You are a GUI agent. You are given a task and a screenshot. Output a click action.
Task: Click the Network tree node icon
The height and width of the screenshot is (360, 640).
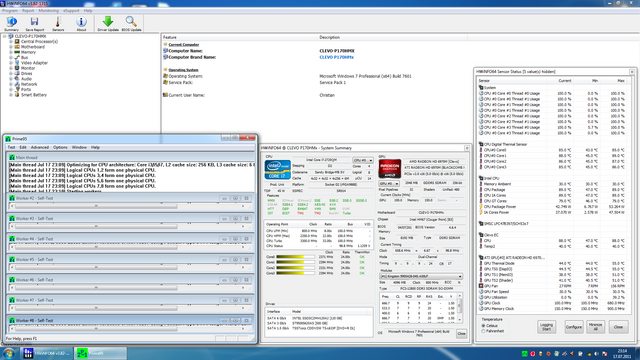[x=17, y=84]
